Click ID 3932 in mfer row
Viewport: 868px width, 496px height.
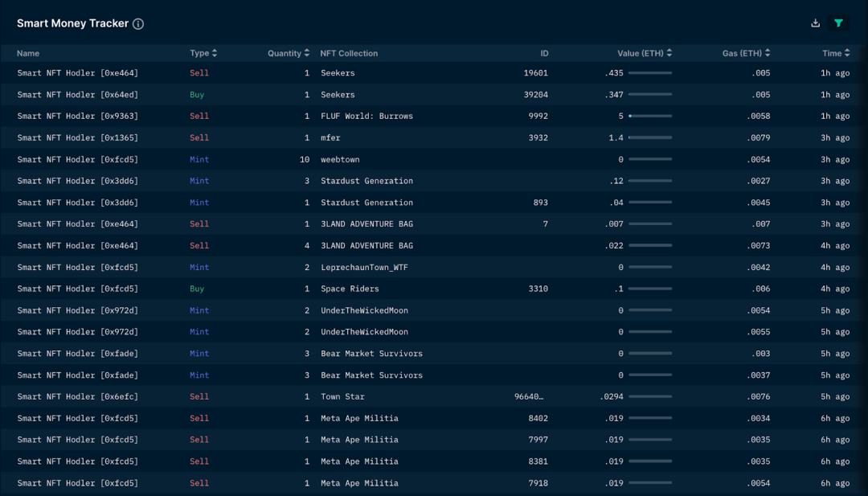[538, 137]
